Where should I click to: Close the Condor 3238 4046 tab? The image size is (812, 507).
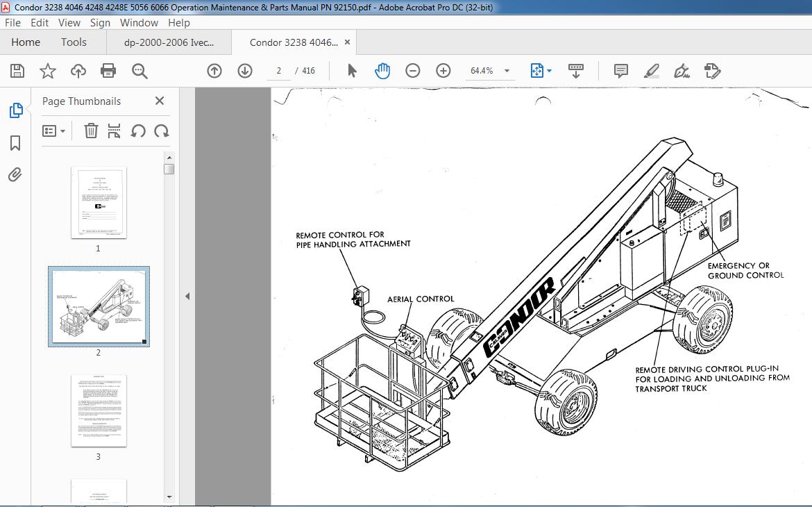pos(348,42)
